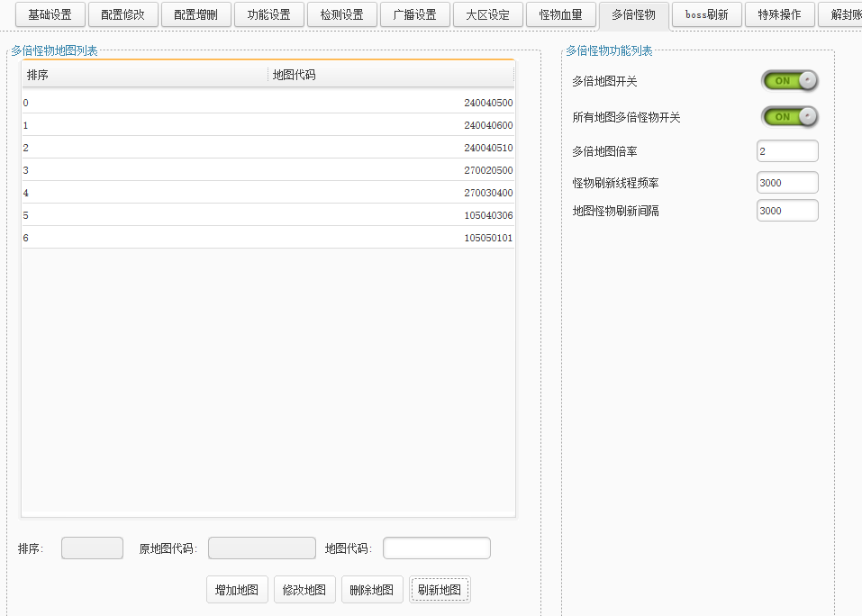Click the 刷新地图 button
862x616 pixels.
tap(440, 590)
